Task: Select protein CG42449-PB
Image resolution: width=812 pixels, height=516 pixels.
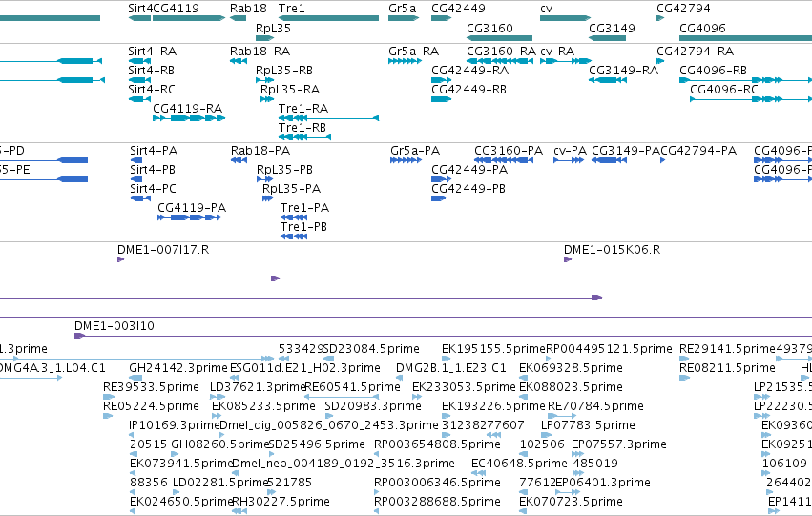Action: pyautogui.click(x=439, y=198)
